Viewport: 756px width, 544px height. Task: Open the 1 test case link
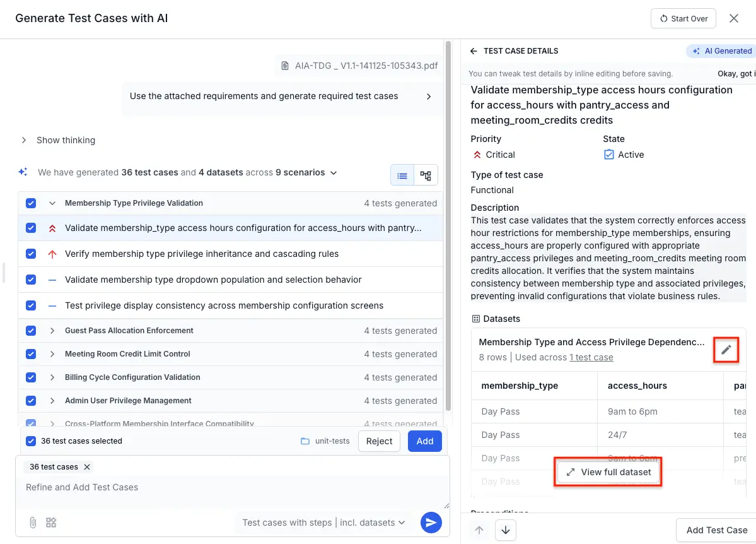591,357
